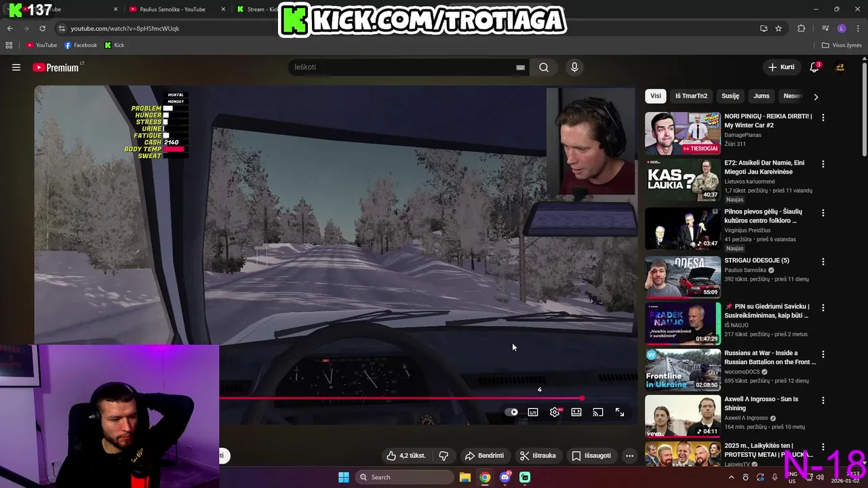Open more actions below the video
The width and height of the screenshot is (868, 488).
coord(629,455)
